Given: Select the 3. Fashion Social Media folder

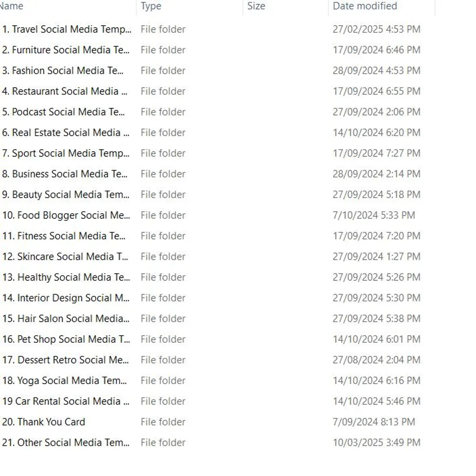Looking at the screenshot, I should click(63, 71).
